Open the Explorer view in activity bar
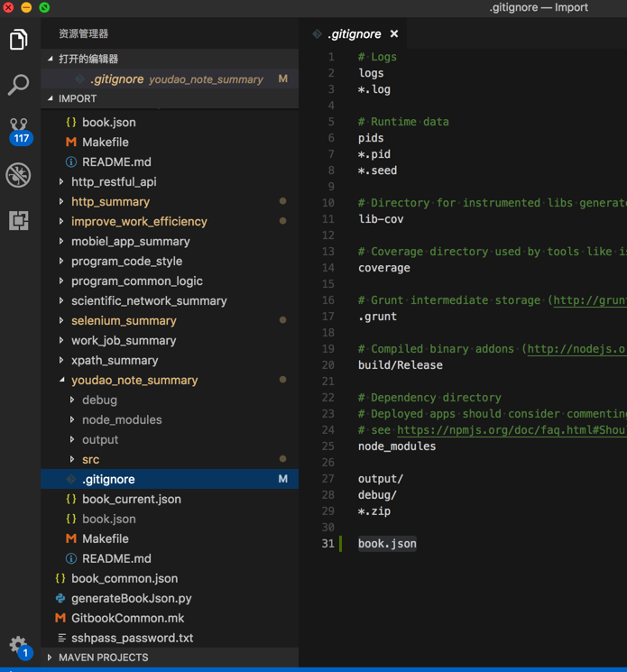 [x=19, y=40]
